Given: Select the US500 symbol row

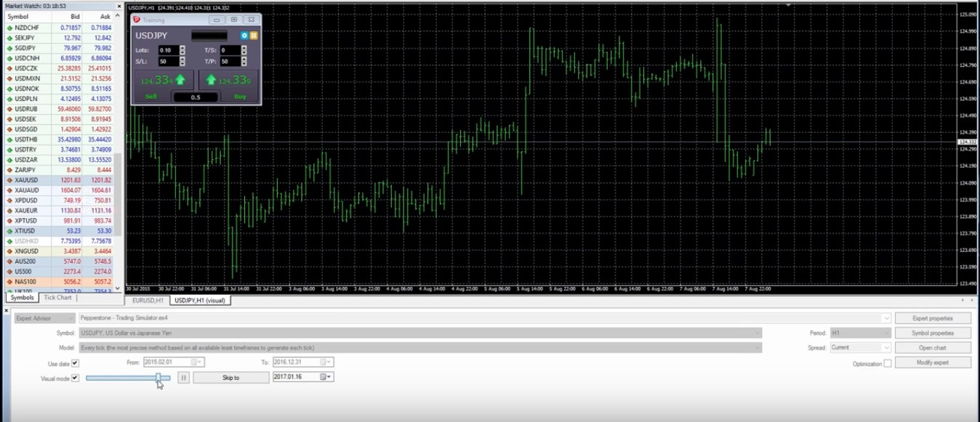Looking at the screenshot, I should [x=59, y=272].
